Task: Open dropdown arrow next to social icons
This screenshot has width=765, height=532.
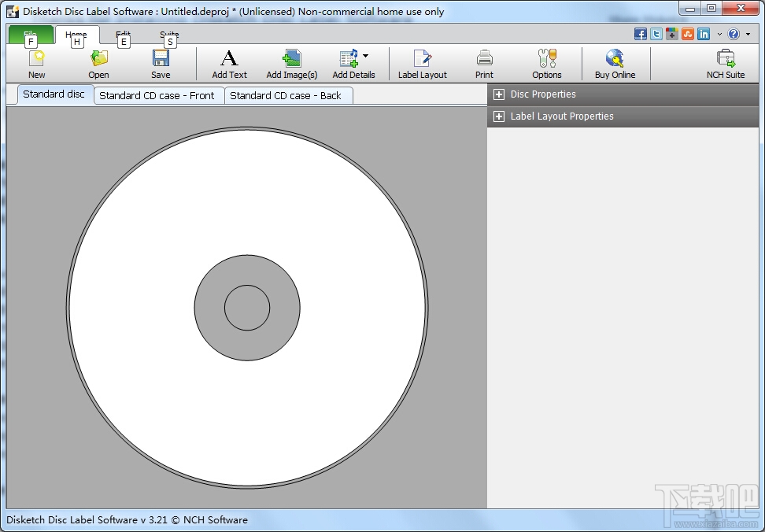Action: 719,34
